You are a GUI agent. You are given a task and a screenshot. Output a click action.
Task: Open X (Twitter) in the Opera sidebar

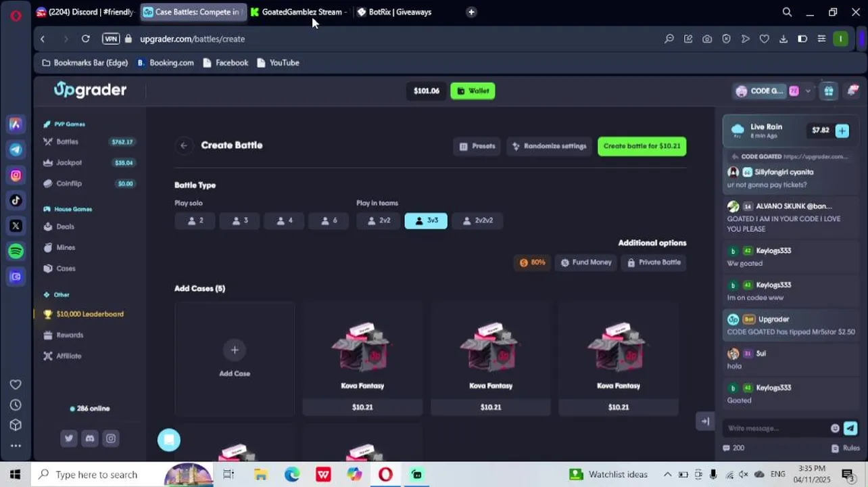[x=16, y=226]
